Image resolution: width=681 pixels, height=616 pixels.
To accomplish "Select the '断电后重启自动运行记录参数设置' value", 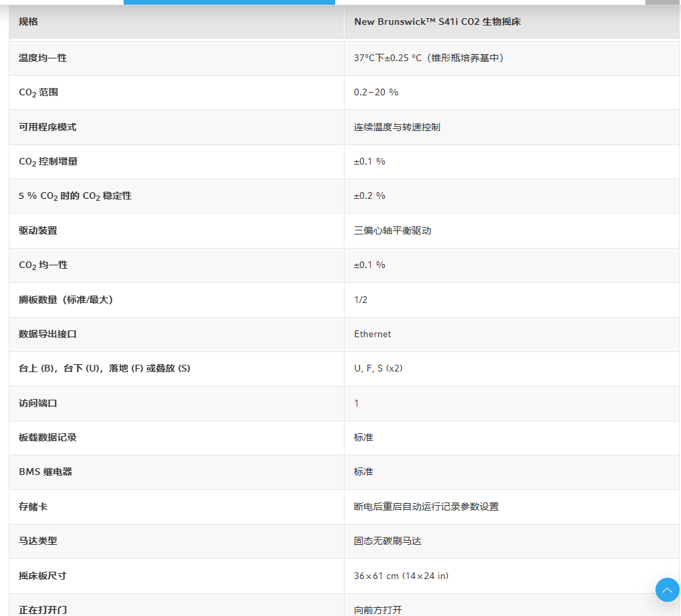I will 426,507.
